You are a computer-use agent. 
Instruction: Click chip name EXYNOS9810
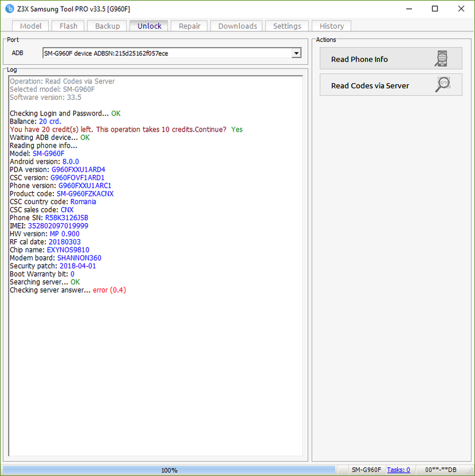[68, 250]
